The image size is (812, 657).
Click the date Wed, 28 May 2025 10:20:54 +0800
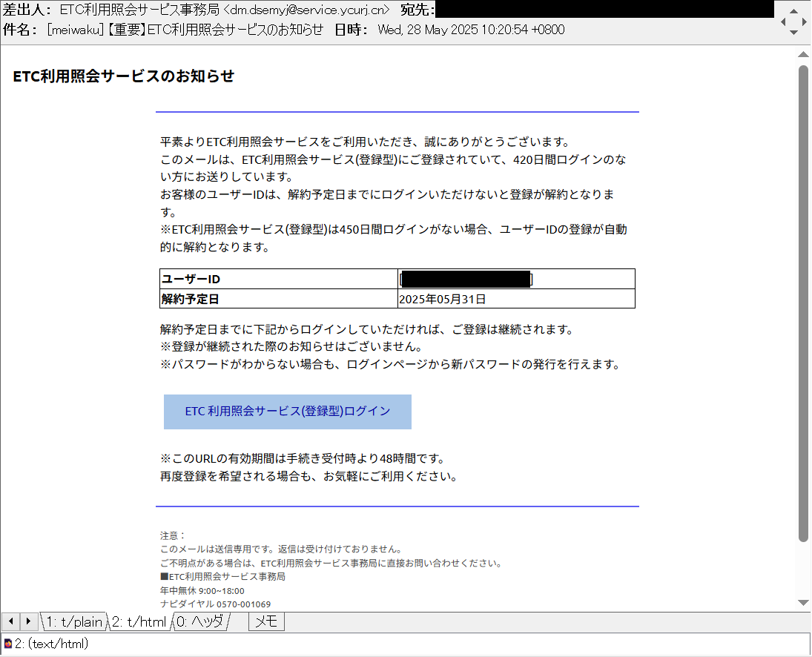pyautogui.click(x=471, y=30)
